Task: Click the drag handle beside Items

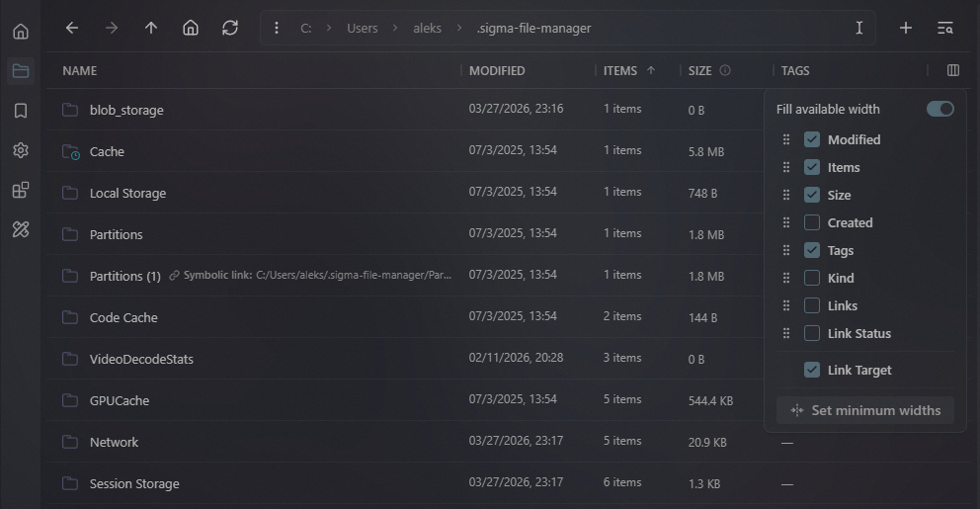Action: pyautogui.click(x=786, y=167)
